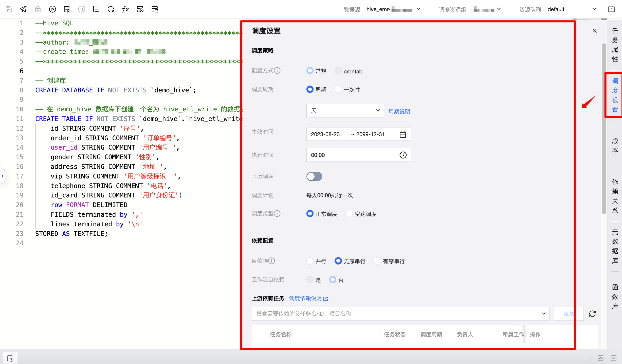Refresh the upstream dependency task list

click(x=592, y=314)
